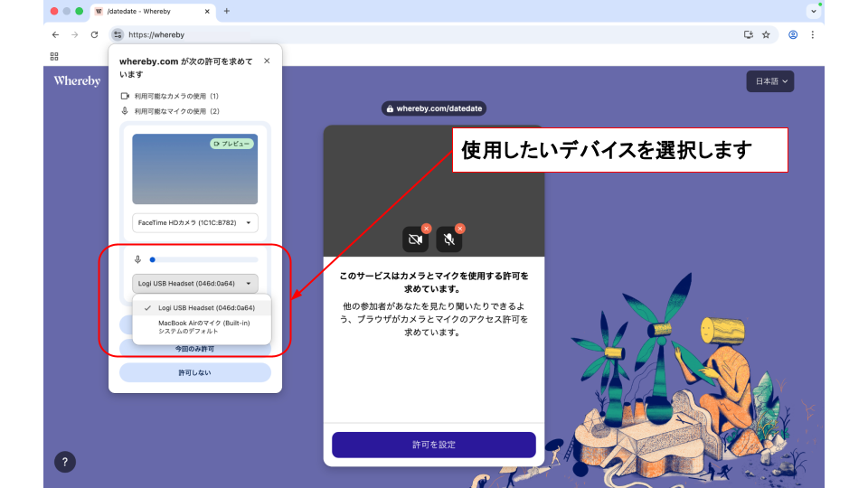This screenshot has width=868, height=488.
Task: Click the 許可を設定 button
Action: coord(434,445)
